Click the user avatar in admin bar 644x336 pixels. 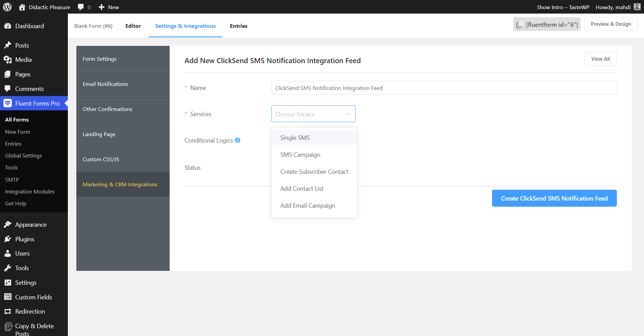click(x=637, y=7)
